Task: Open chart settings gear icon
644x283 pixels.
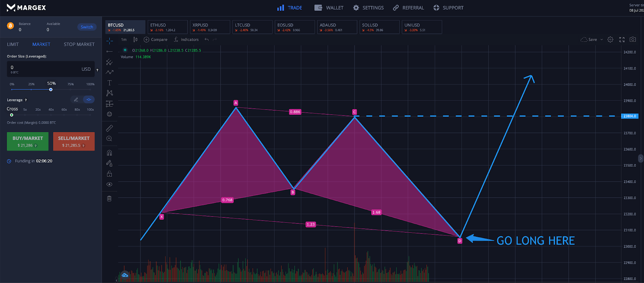Action: click(x=610, y=39)
